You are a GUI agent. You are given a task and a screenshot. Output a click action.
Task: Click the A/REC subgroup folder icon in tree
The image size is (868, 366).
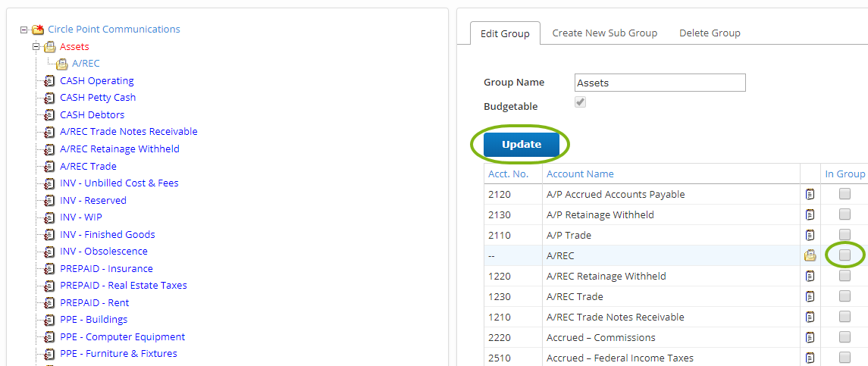(x=61, y=64)
